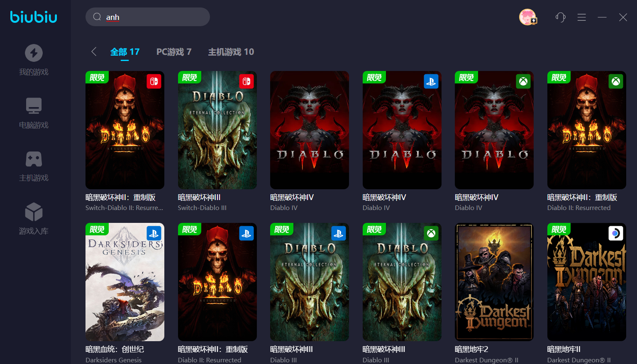Viewport: 637px width, 364px height.
Task: Select the Console Games controller icon
Action: [x=34, y=159]
